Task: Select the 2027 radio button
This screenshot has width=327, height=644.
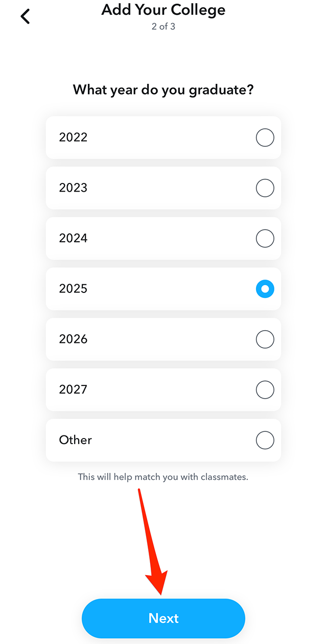Action: pyautogui.click(x=265, y=389)
